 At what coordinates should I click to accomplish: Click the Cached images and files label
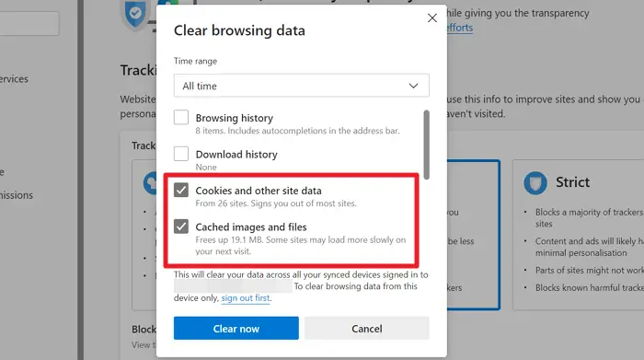(251, 226)
